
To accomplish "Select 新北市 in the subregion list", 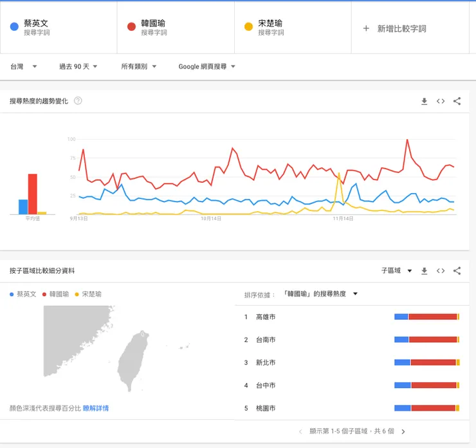I will pos(266,362).
